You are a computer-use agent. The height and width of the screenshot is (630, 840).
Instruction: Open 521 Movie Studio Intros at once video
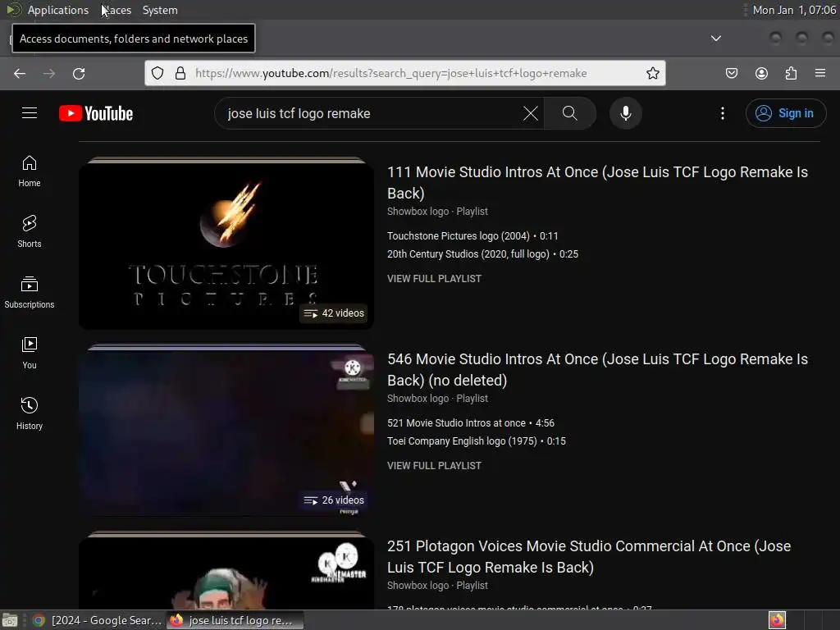[470, 422]
